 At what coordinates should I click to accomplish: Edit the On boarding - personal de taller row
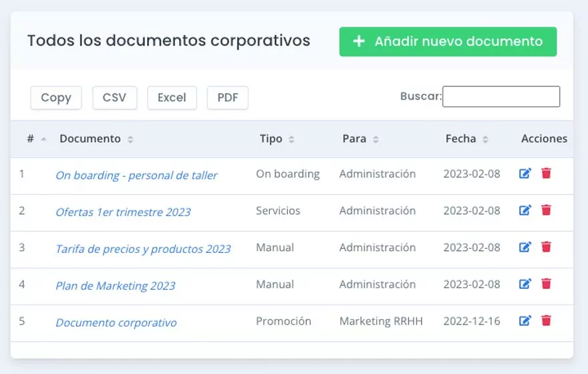pos(525,173)
